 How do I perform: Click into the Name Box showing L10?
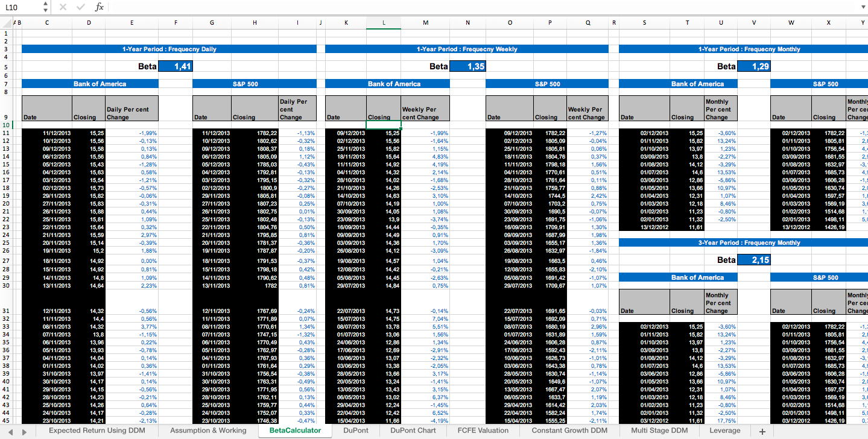pos(22,7)
